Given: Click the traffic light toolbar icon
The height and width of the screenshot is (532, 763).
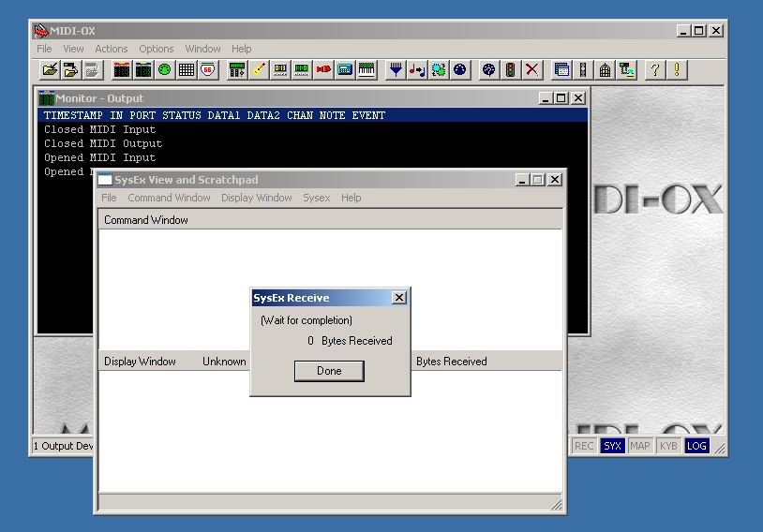Looking at the screenshot, I should pos(510,70).
